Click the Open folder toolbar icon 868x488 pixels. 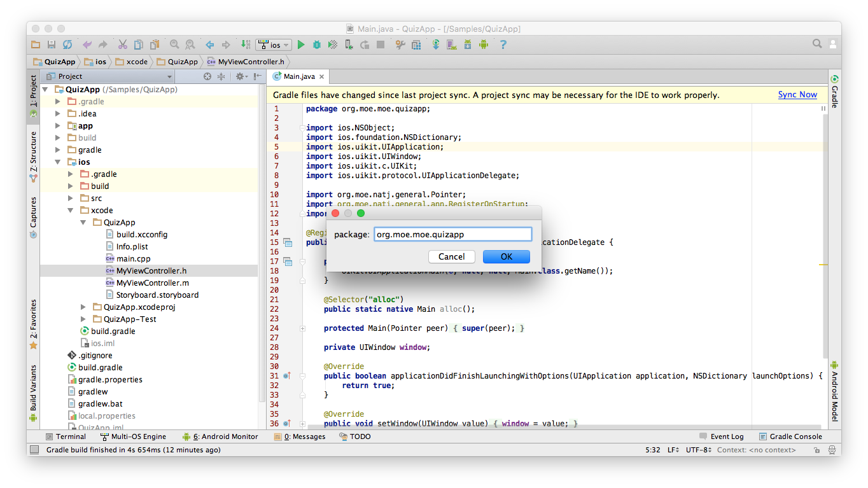pos(36,45)
